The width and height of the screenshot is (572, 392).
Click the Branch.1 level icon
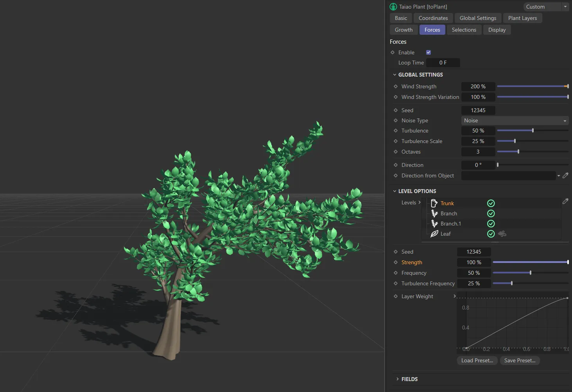pyautogui.click(x=434, y=224)
